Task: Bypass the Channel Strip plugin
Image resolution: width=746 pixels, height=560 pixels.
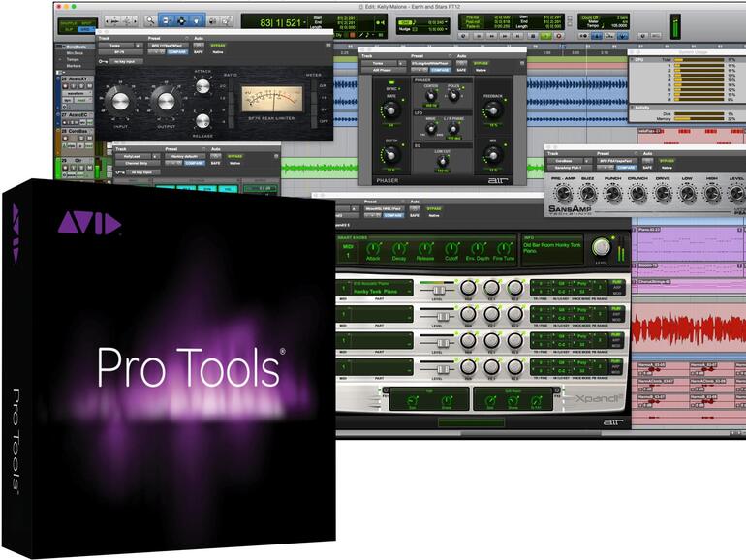Action: pyautogui.click(x=234, y=156)
